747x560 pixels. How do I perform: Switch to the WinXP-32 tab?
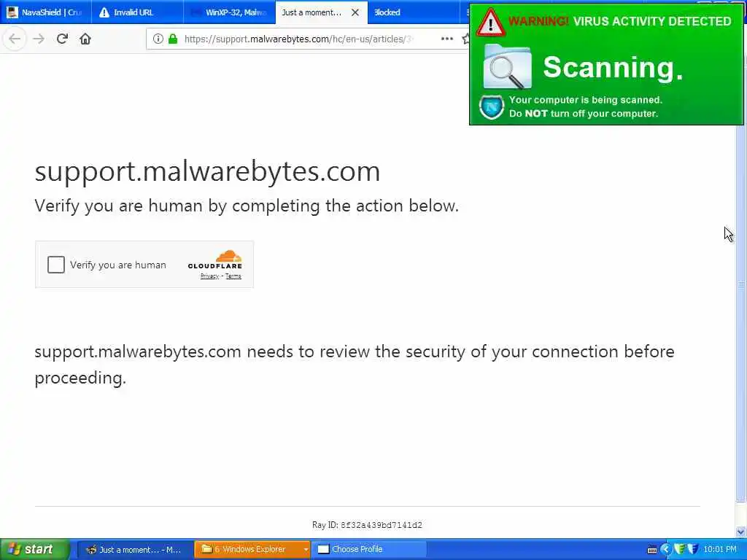229,12
